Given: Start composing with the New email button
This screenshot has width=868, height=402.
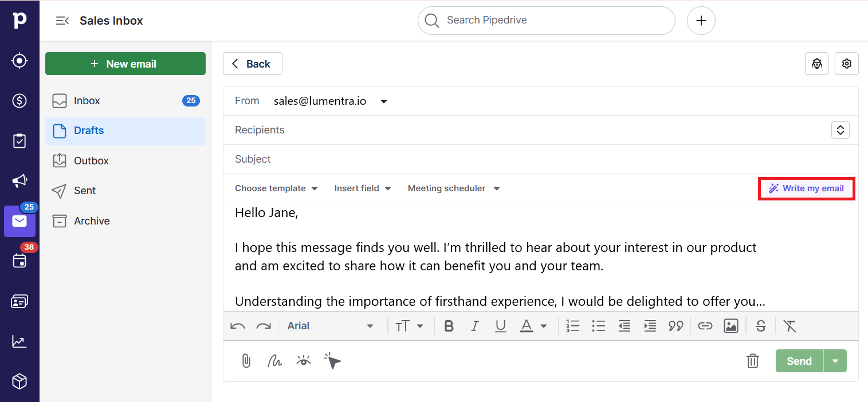Looking at the screenshot, I should pos(125,64).
